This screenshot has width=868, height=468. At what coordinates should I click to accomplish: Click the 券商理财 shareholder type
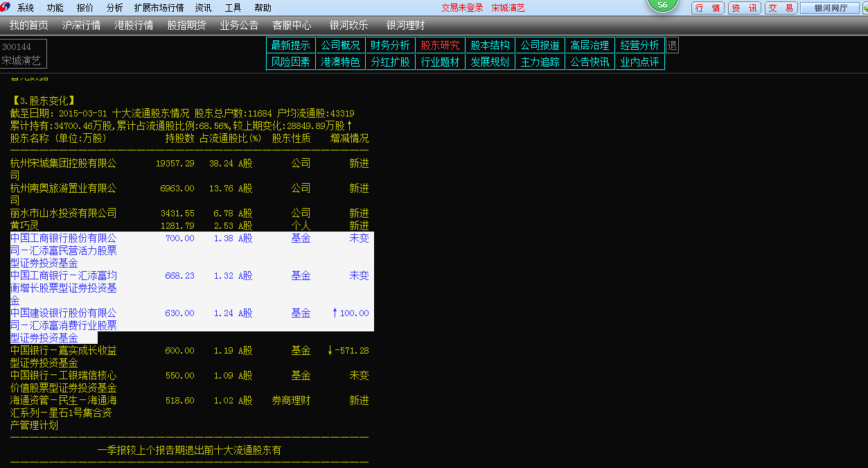point(291,401)
